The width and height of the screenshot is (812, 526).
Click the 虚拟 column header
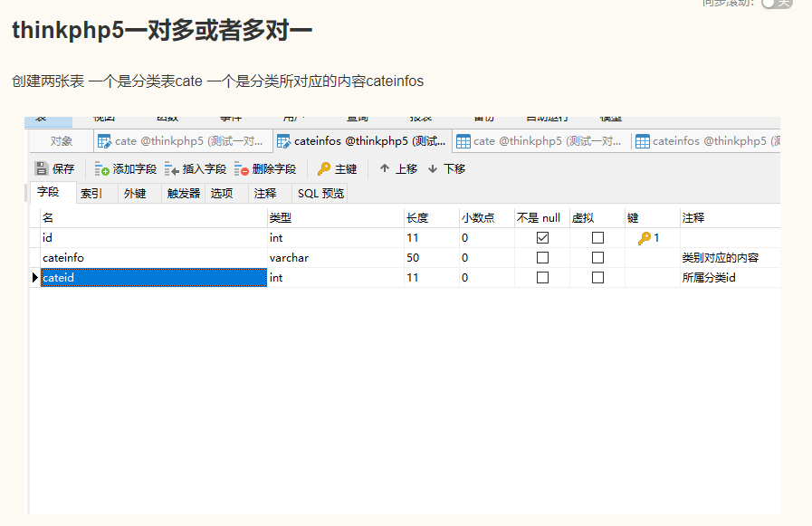pyautogui.click(x=597, y=218)
